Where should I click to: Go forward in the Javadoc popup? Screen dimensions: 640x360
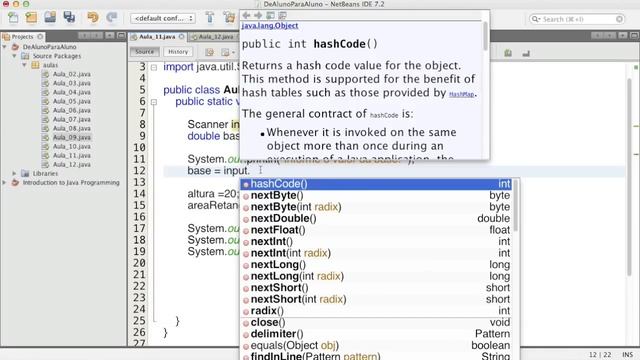pyautogui.click(x=258, y=16)
